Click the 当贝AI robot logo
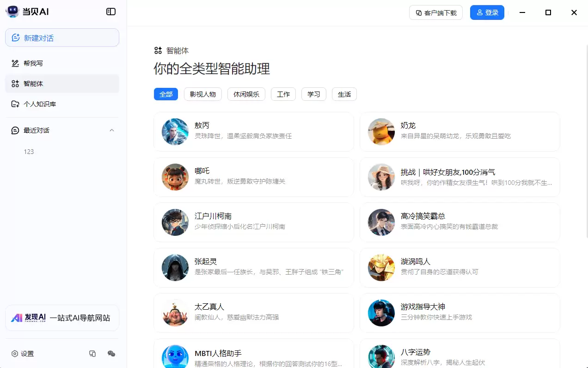 [x=12, y=12]
